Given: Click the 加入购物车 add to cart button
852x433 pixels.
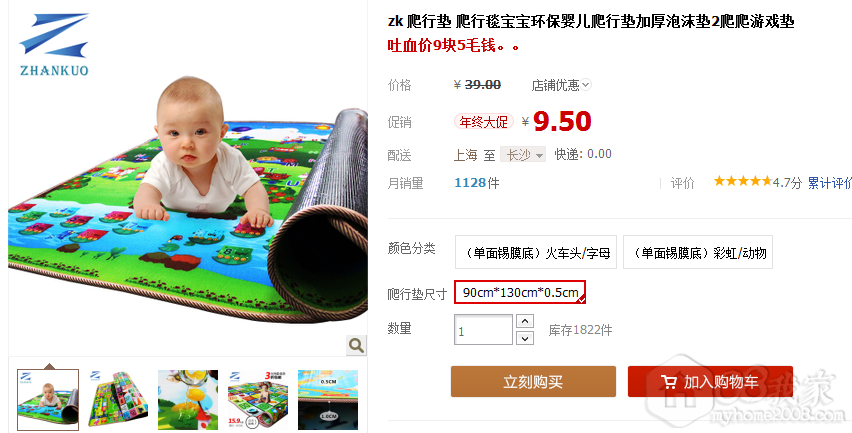Looking at the screenshot, I should (x=710, y=381).
